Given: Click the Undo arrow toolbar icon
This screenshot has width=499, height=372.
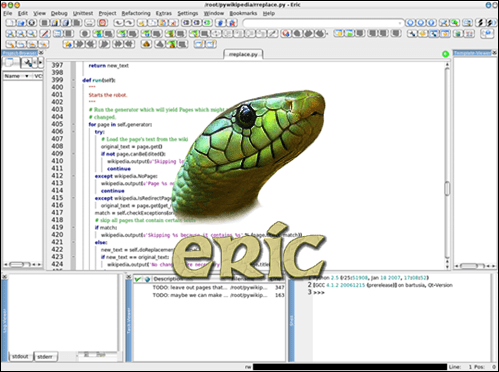Looking at the screenshot, I should tap(118, 23).
